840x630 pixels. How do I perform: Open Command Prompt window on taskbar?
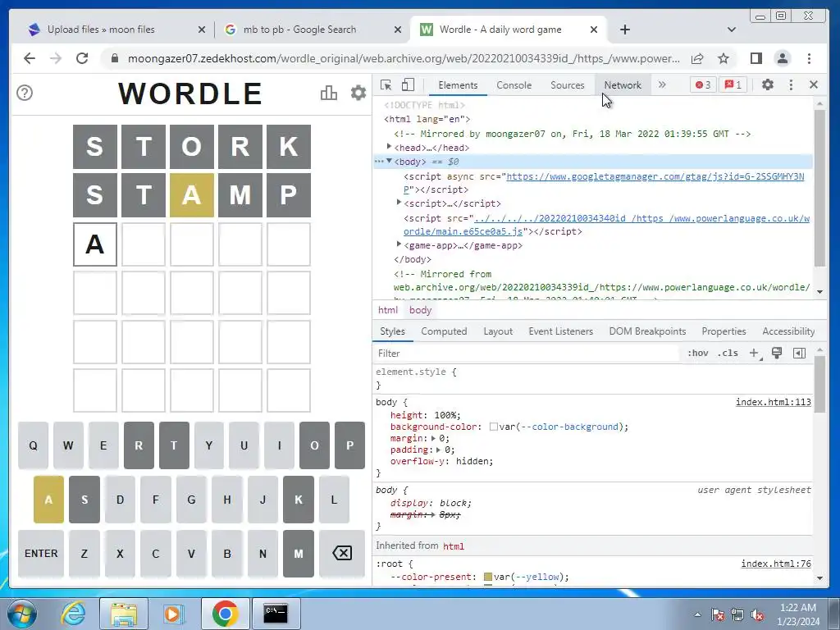[276, 614]
